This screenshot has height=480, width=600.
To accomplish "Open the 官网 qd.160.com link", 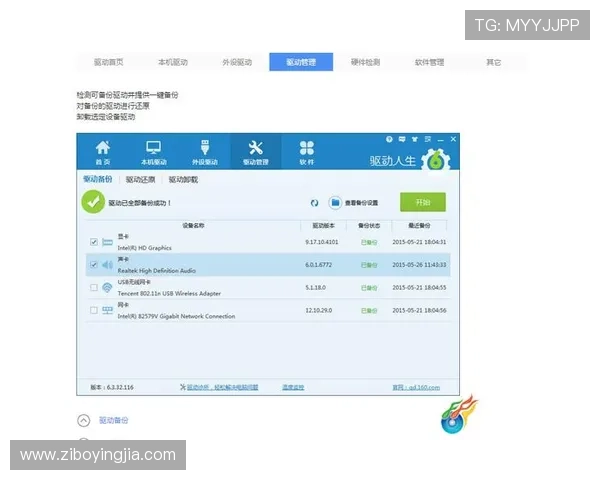I will [x=416, y=387].
